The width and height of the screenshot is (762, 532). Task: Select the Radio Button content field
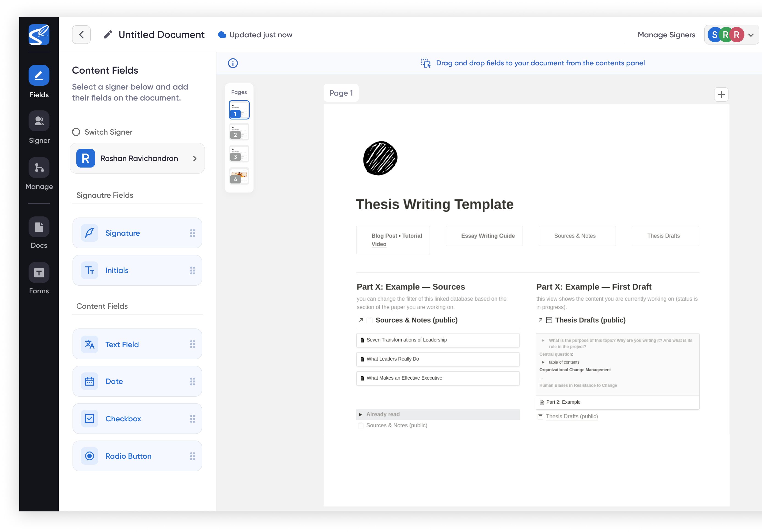[137, 456]
